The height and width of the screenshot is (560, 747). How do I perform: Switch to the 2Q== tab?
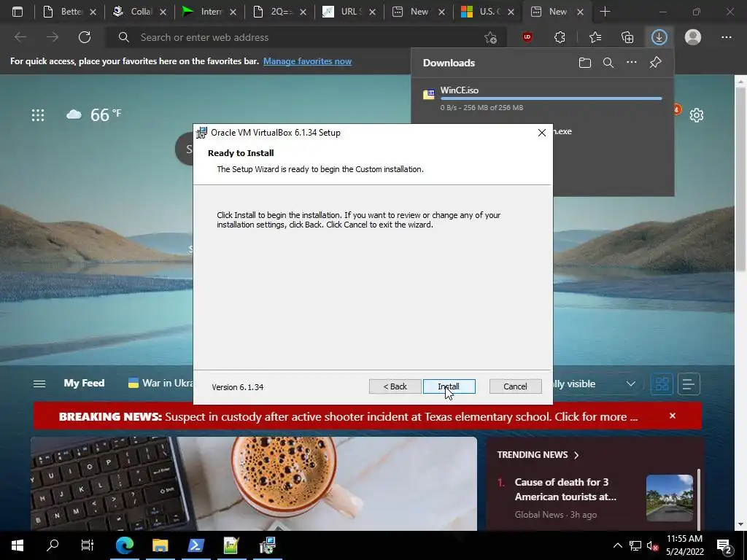tap(281, 12)
